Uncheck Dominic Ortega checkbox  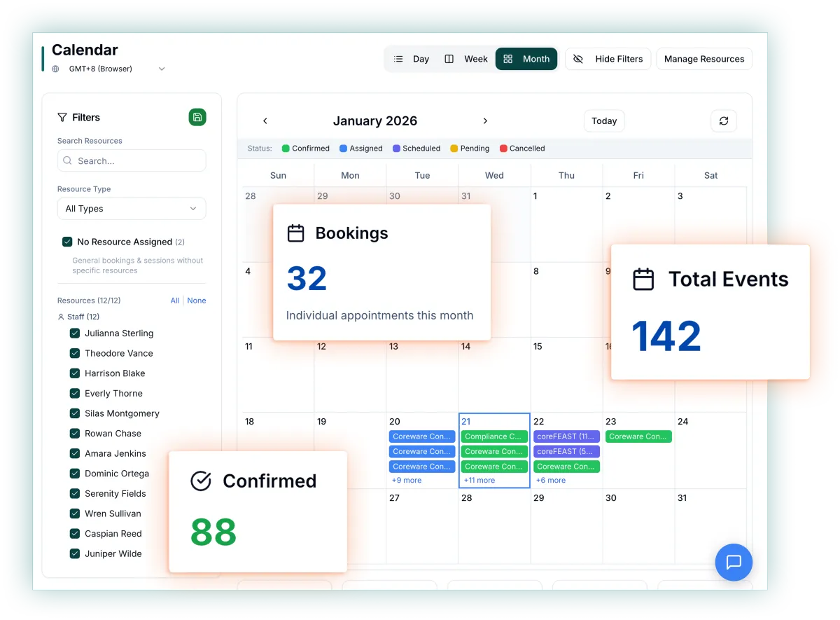point(75,474)
